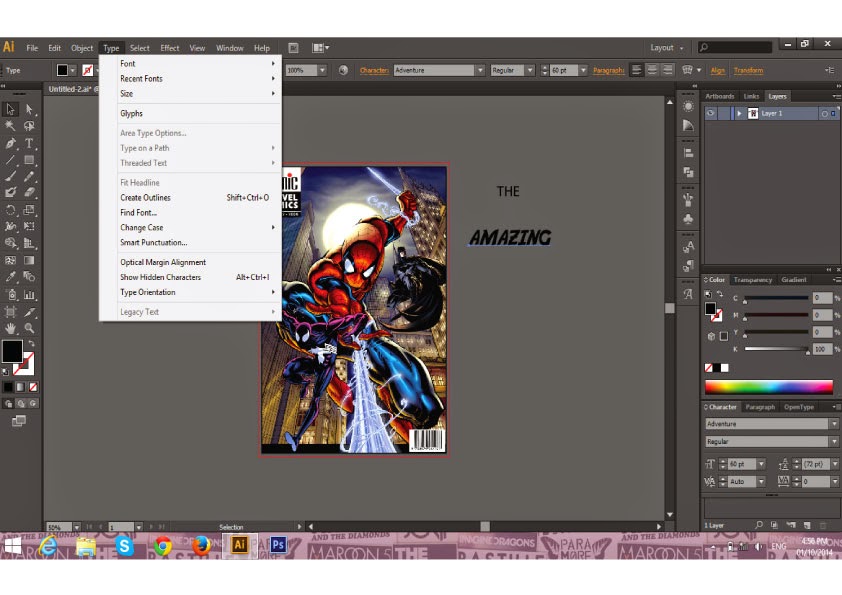Open the Pathfinder panel icon in dock
Viewport: 842px width, 595px height.
[688, 172]
